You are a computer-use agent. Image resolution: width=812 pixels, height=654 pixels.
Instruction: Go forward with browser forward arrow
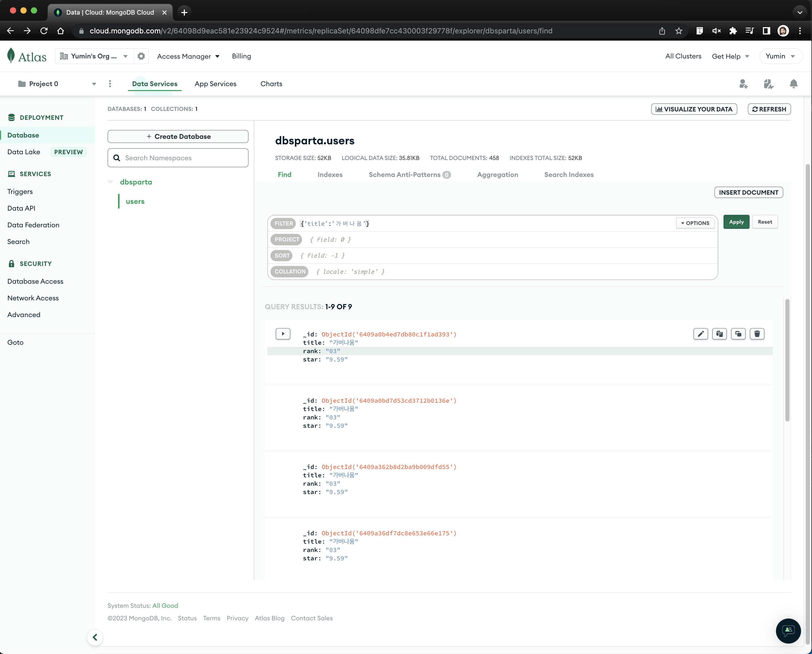27,31
